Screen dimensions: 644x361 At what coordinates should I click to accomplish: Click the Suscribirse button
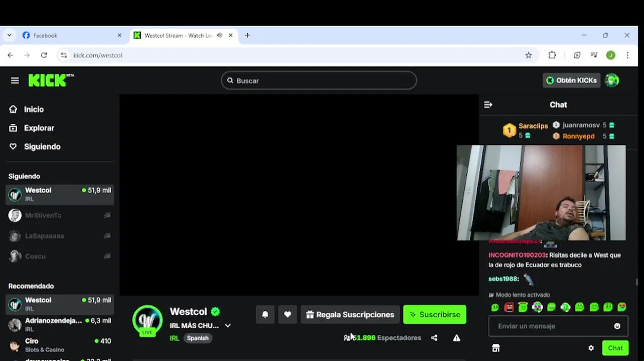coord(435,314)
